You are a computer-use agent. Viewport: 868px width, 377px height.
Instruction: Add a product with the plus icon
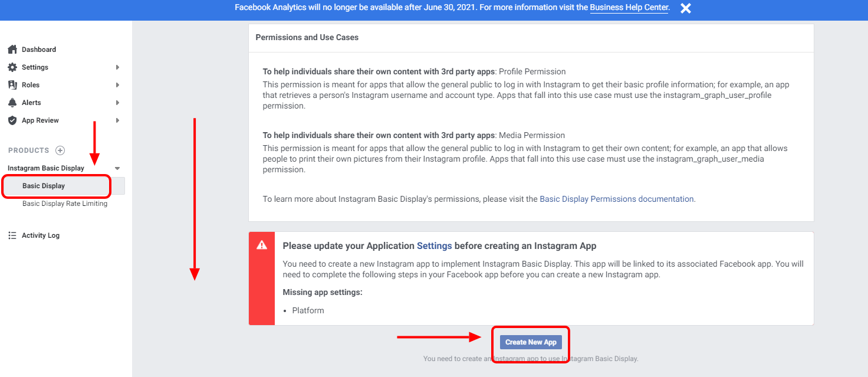[x=60, y=150]
